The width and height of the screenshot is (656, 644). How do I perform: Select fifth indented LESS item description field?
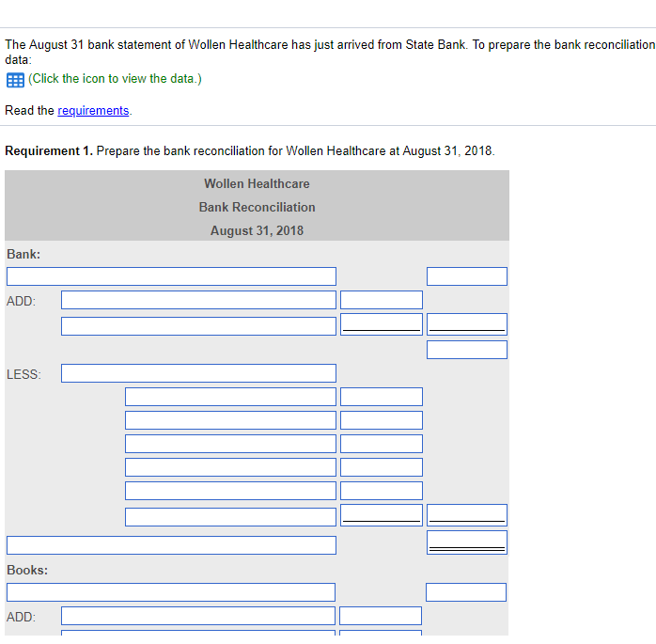(230, 491)
